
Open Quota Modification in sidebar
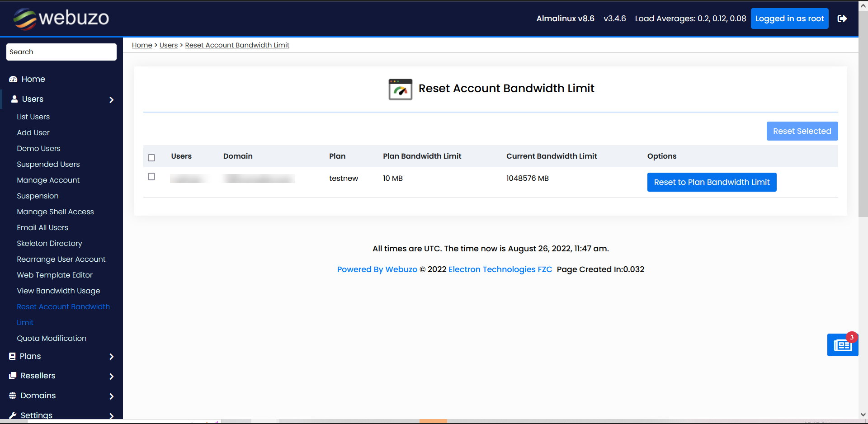click(x=52, y=338)
